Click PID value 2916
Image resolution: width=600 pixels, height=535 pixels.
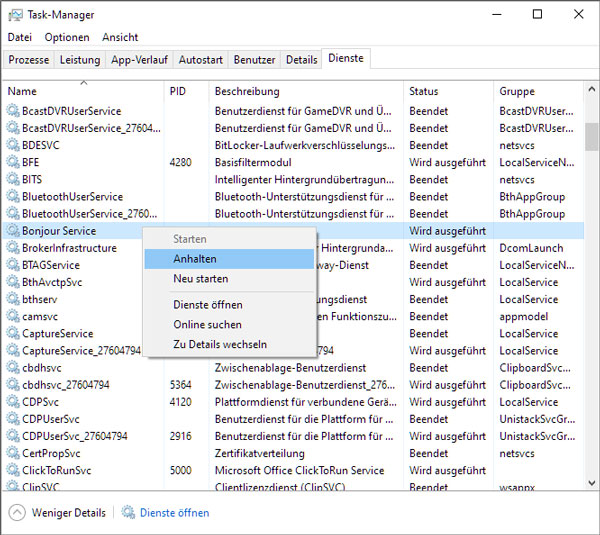point(181,436)
